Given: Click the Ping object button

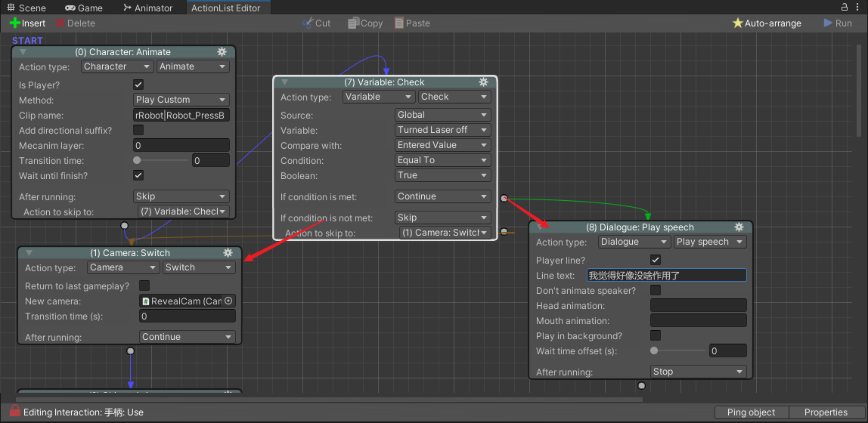Looking at the screenshot, I should click(751, 412).
